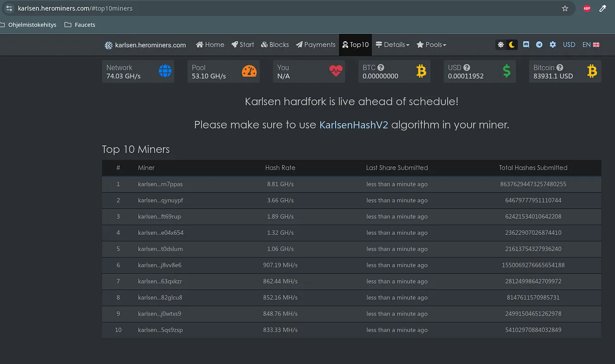Select miner karlsen...j0wtxs9

click(159, 314)
